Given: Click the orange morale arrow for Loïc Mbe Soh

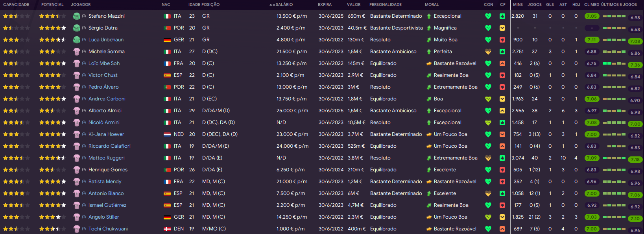Looking at the screenshot, I should click(x=429, y=63).
